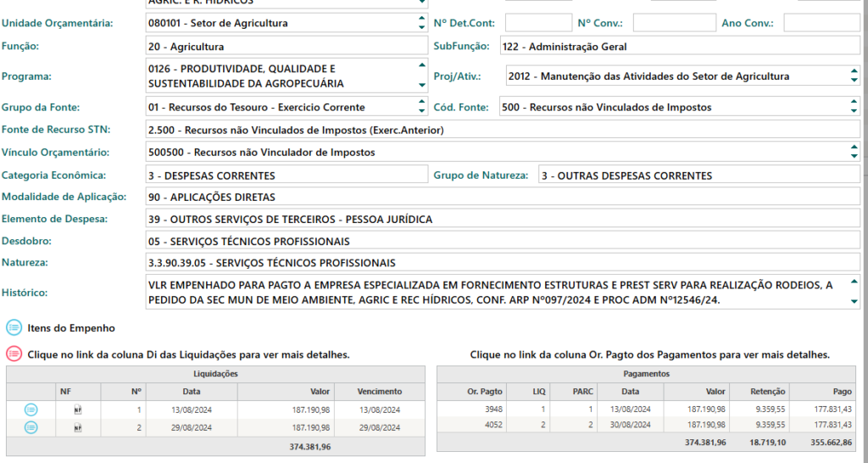Viewport: 868px width, 463px height.
Task: Click the Nº Conv. input field
Action: point(674,23)
